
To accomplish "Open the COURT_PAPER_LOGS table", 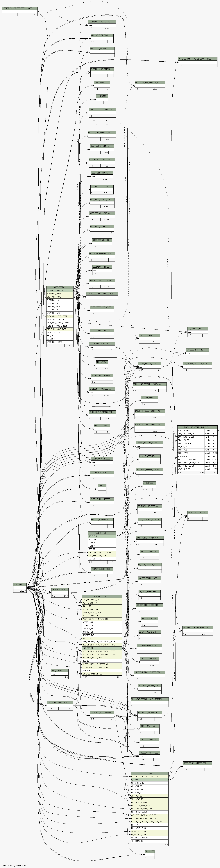I will pos(150,364).
